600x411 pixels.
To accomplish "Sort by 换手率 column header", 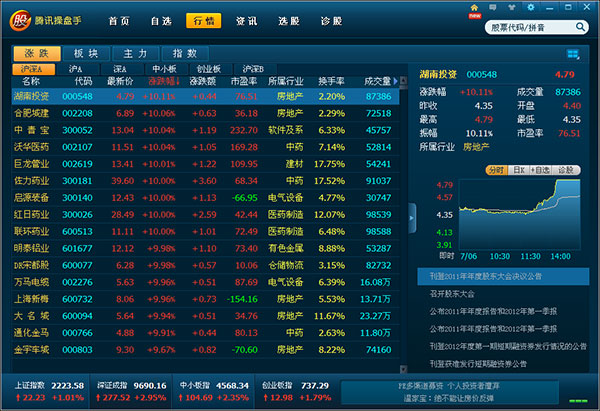I will (x=331, y=81).
